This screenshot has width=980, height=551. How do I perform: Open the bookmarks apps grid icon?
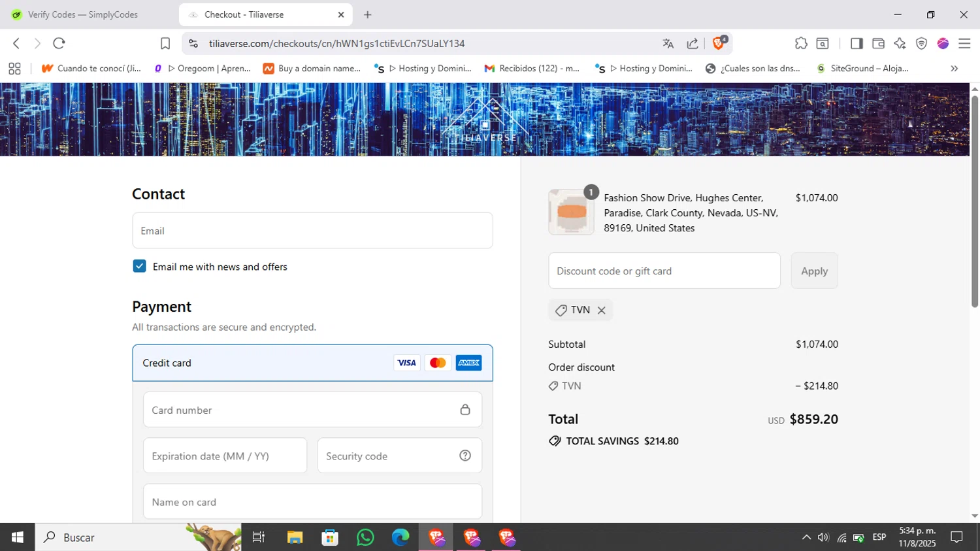pos(14,68)
